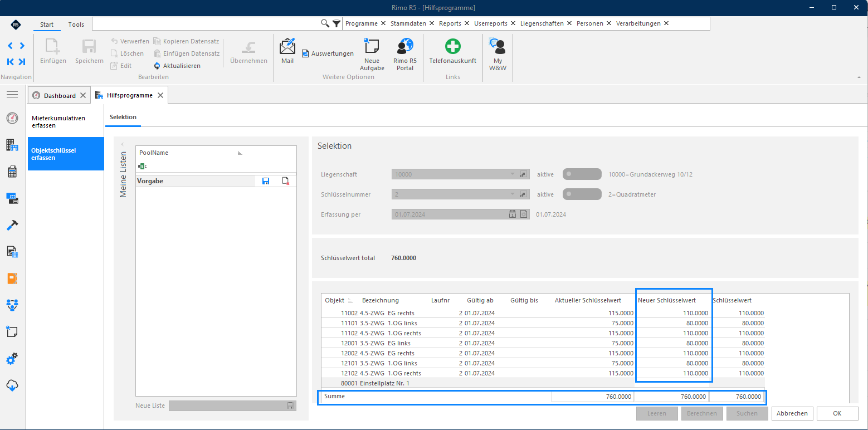
Task: Go to the next record arrow
Action: point(22,46)
